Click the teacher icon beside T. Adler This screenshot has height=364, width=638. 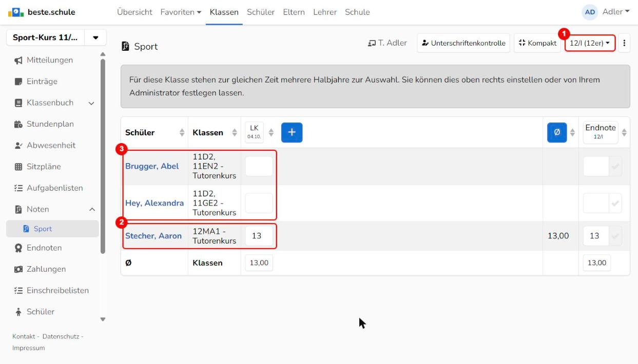[x=372, y=44]
